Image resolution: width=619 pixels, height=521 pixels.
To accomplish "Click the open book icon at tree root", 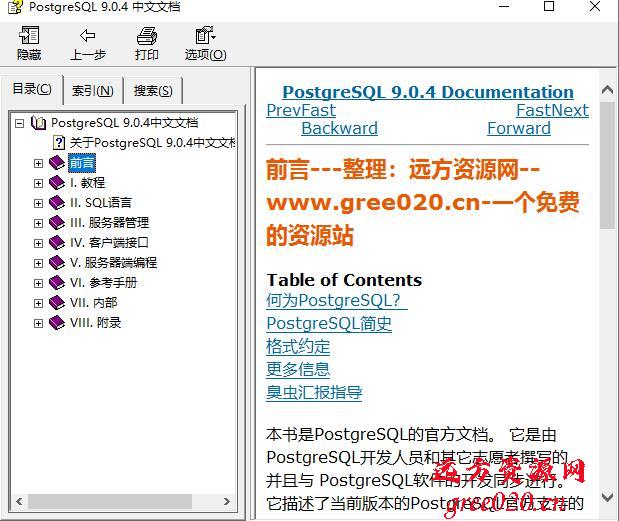I will coord(39,123).
